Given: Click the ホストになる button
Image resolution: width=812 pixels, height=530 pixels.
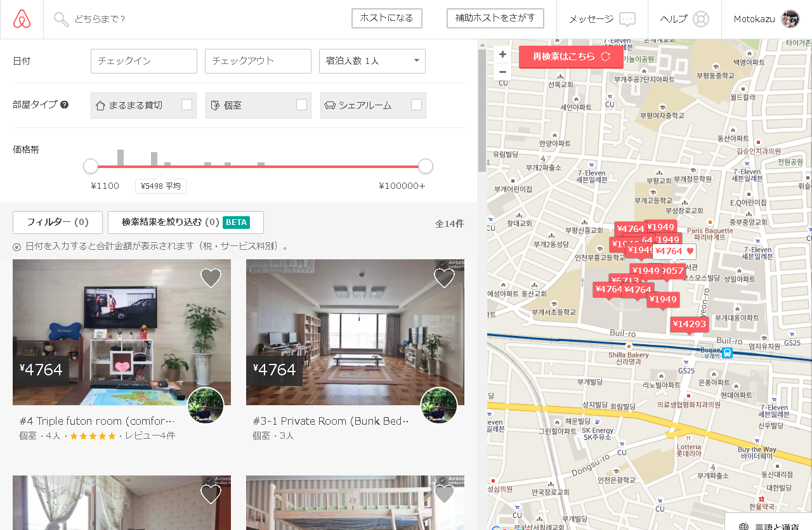Looking at the screenshot, I should 387,18.
